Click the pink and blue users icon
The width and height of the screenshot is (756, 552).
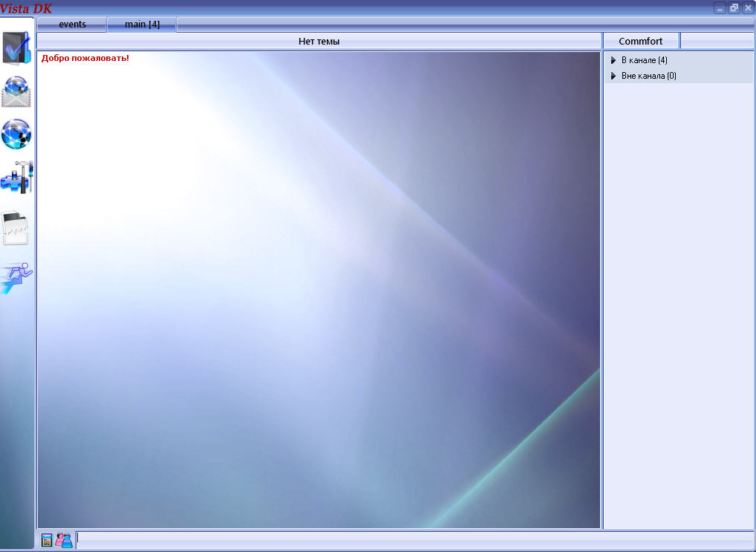coord(64,540)
